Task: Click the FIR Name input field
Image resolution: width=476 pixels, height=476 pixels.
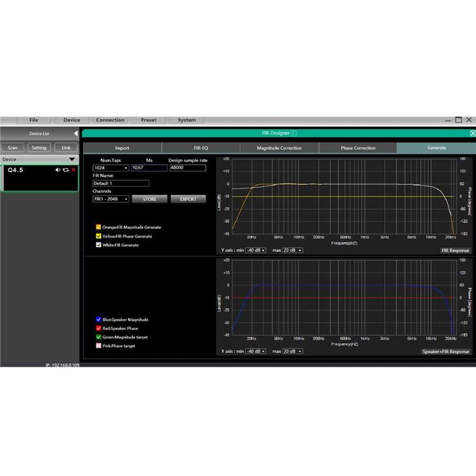Action: point(121,183)
